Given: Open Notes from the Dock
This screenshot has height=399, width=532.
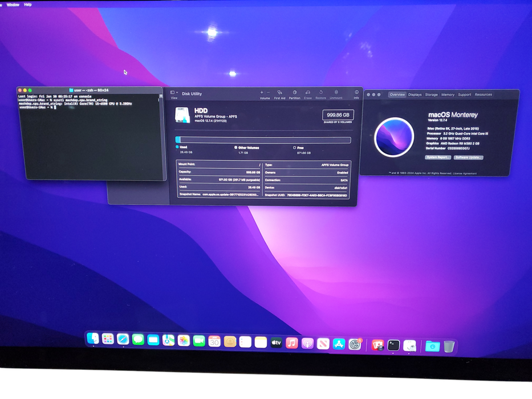Looking at the screenshot, I should (261, 343).
